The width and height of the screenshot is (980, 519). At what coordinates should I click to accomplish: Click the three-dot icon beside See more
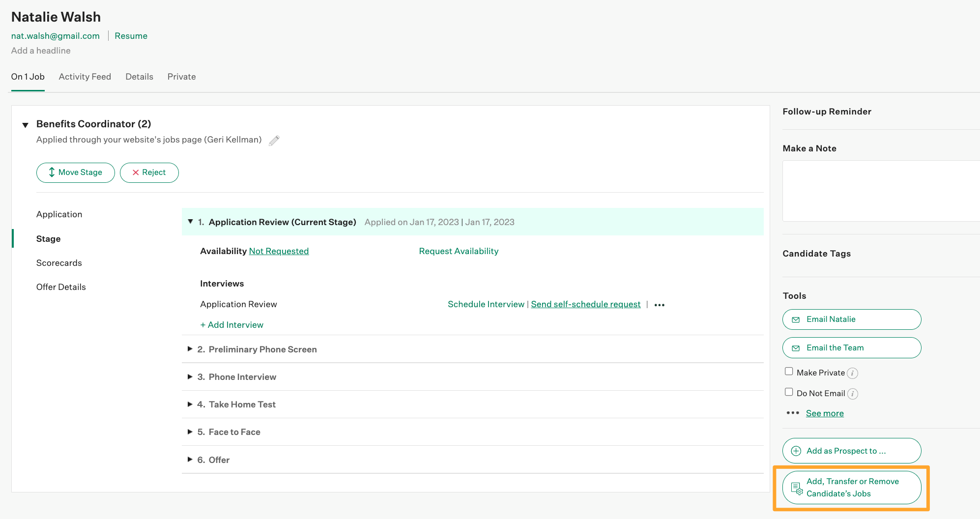[x=793, y=413]
